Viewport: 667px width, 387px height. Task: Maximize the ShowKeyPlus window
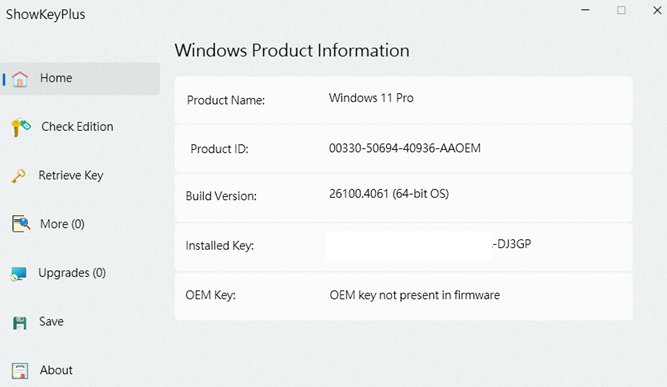(621, 10)
